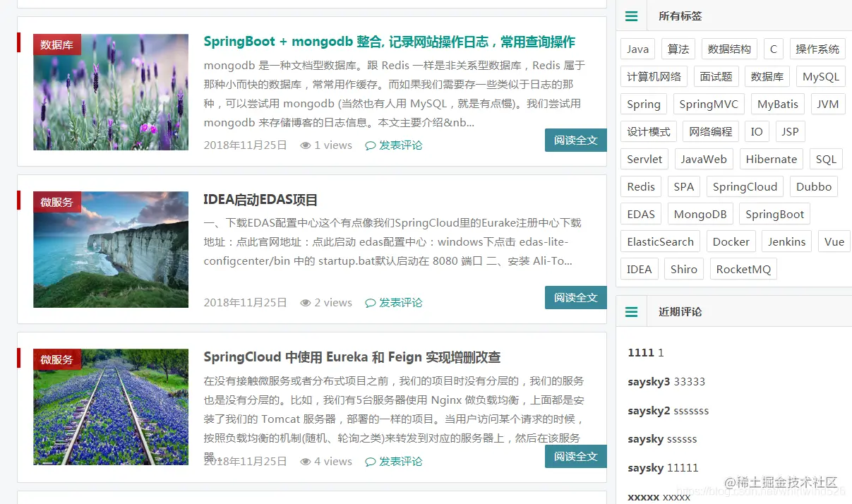Select the SpringBoot tag
This screenshot has width=852, height=504.
[775, 214]
